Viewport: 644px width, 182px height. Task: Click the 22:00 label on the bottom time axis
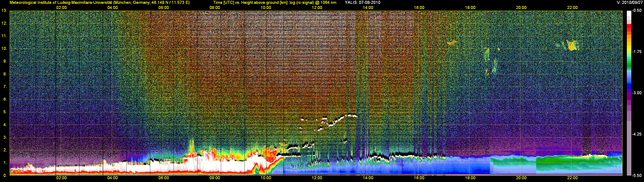[x=572, y=178]
